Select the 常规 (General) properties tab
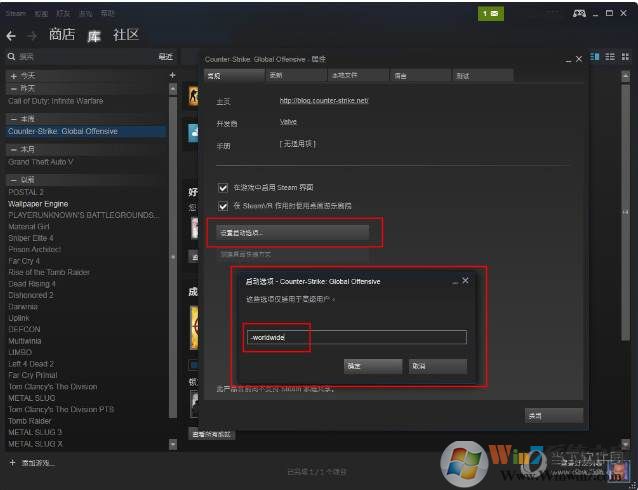Screen dimensions: 638x490 tap(234, 75)
